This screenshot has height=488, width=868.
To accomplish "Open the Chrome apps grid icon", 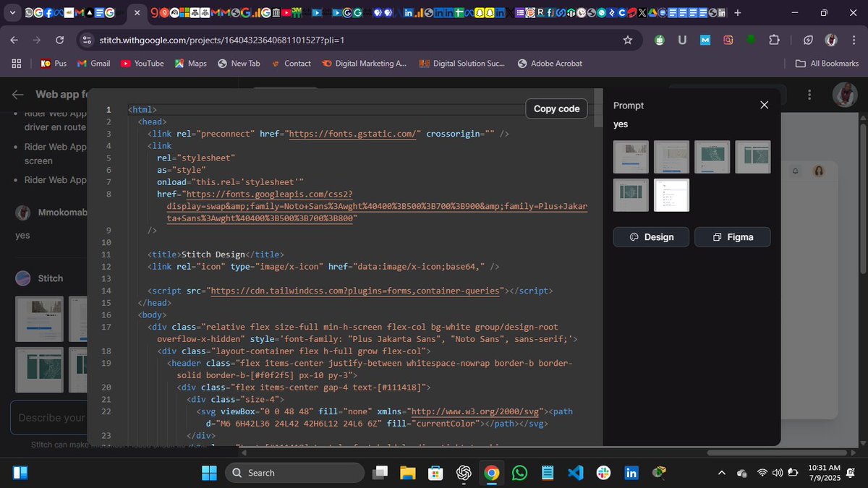I will pyautogui.click(x=16, y=64).
